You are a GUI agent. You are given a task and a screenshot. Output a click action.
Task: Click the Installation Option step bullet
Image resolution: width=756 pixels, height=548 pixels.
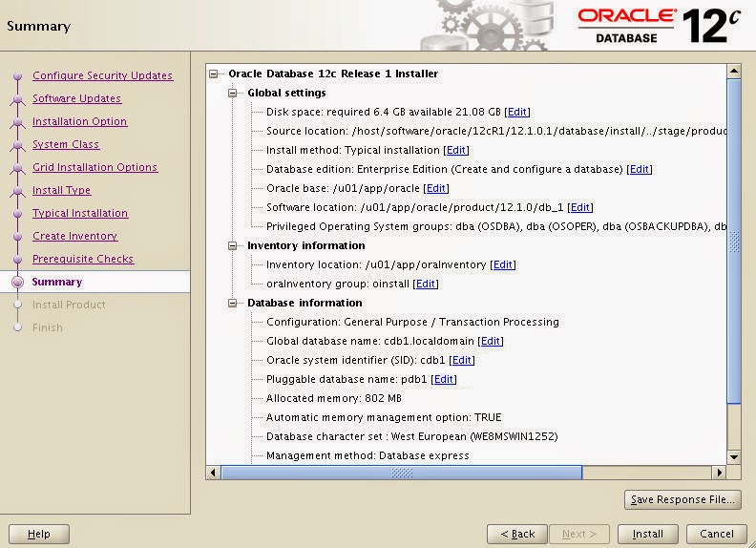pyautogui.click(x=18, y=121)
